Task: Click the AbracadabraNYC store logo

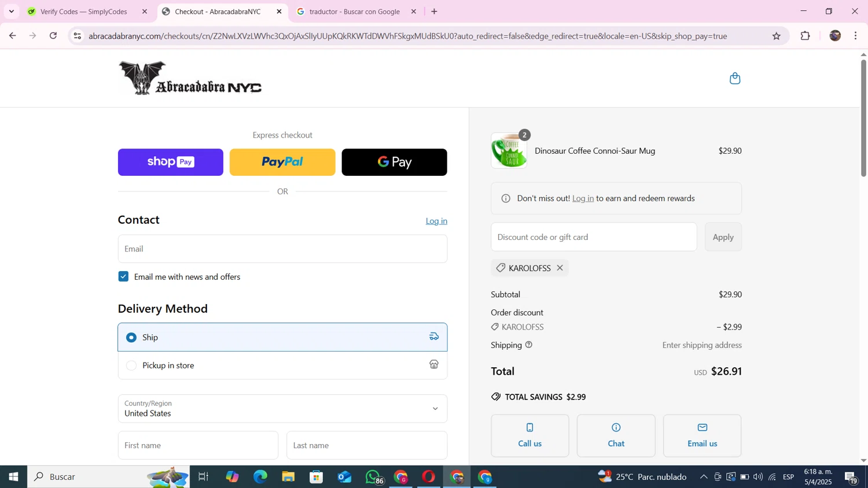Action: pyautogui.click(x=190, y=78)
